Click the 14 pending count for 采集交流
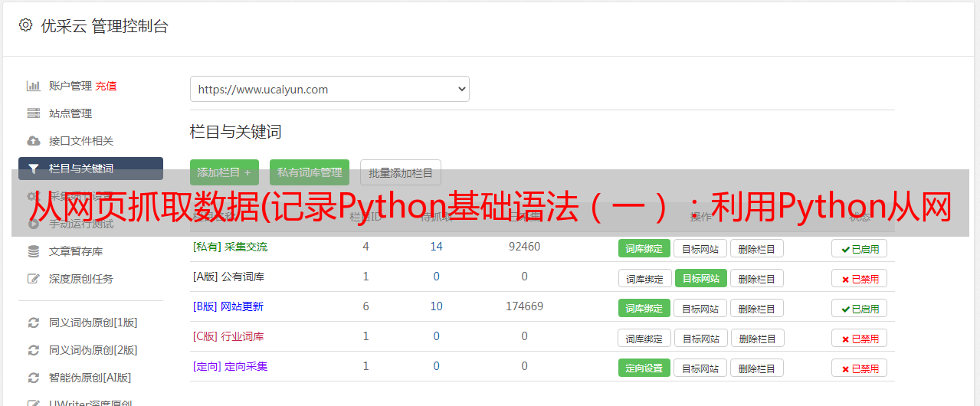Image resolution: width=980 pixels, height=406 pixels. click(x=437, y=247)
